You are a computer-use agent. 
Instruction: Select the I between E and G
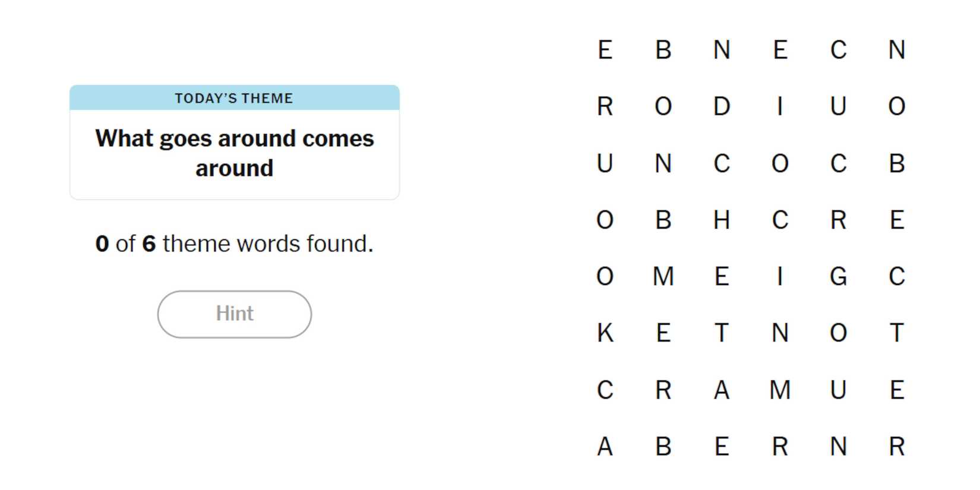coord(780,277)
